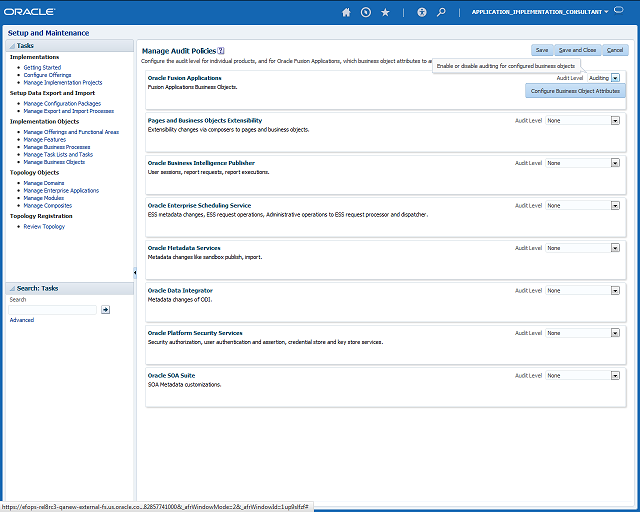Click the Oracle Data Integrator heading
The width and height of the screenshot is (640, 512).
coord(180,290)
